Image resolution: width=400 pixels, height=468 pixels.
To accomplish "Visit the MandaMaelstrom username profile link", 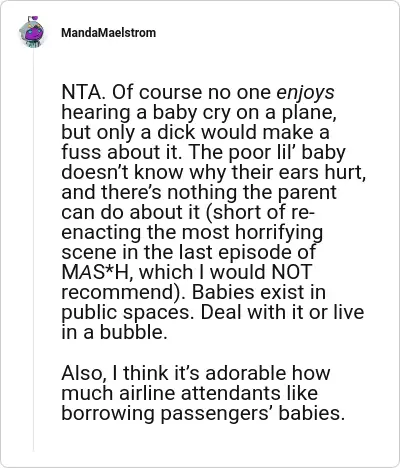I will click(x=109, y=33).
